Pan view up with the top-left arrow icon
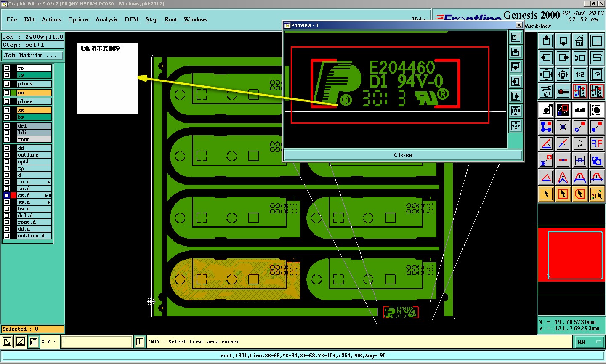 [x=546, y=41]
